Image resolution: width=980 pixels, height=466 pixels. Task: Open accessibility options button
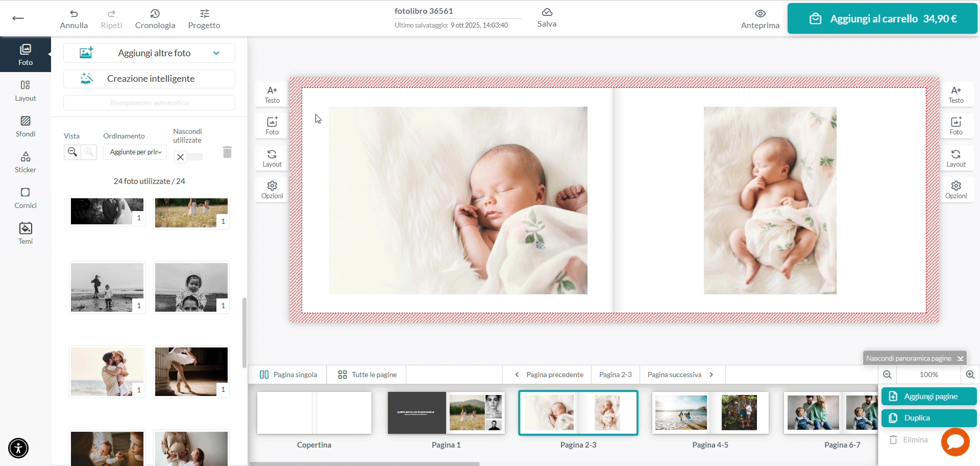18,448
